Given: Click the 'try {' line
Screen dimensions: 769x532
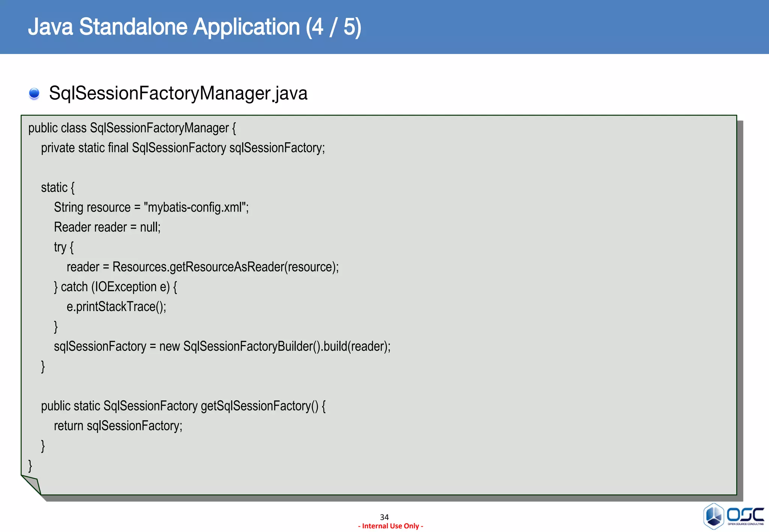Looking at the screenshot, I should (x=64, y=247).
